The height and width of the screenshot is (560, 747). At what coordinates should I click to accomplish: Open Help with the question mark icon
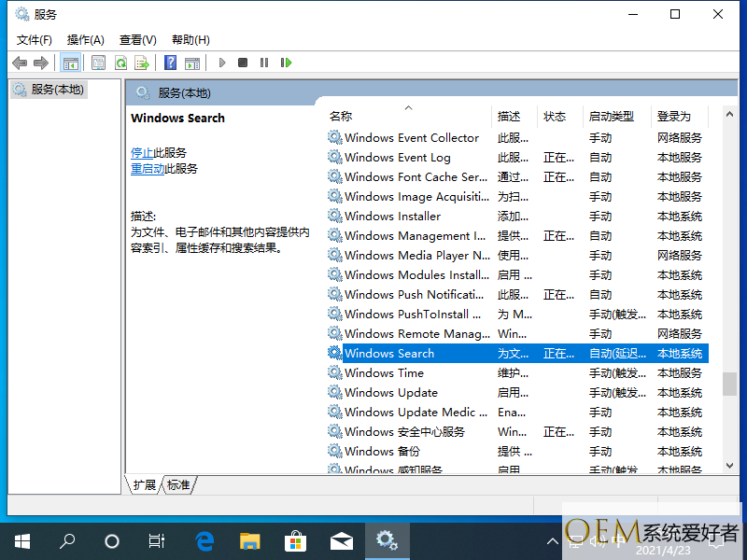170,63
